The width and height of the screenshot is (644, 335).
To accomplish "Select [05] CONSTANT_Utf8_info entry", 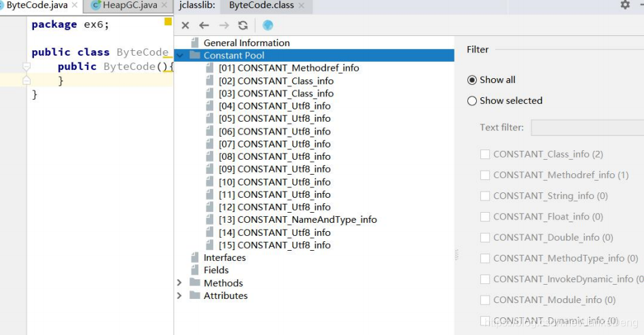I will click(274, 118).
